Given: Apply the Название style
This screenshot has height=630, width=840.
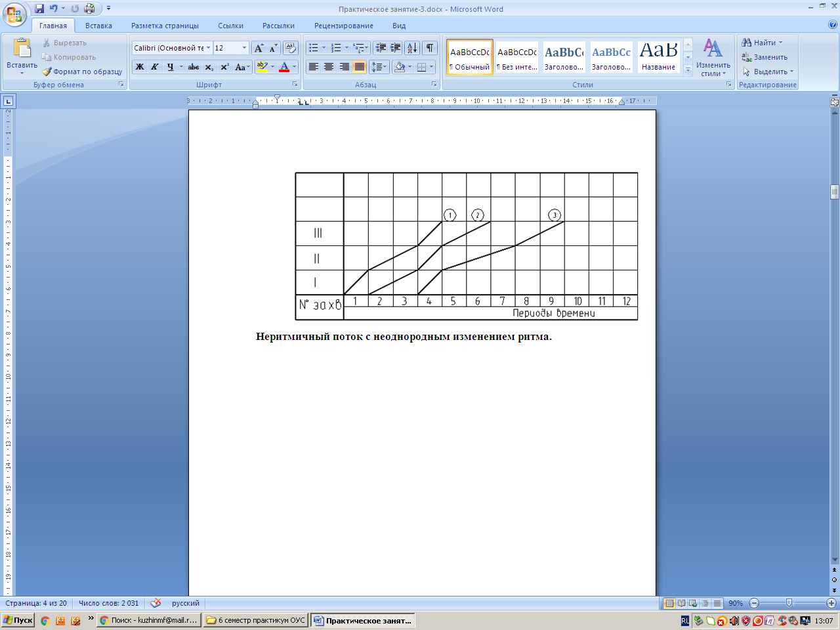Looking at the screenshot, I should coord(659,57).
